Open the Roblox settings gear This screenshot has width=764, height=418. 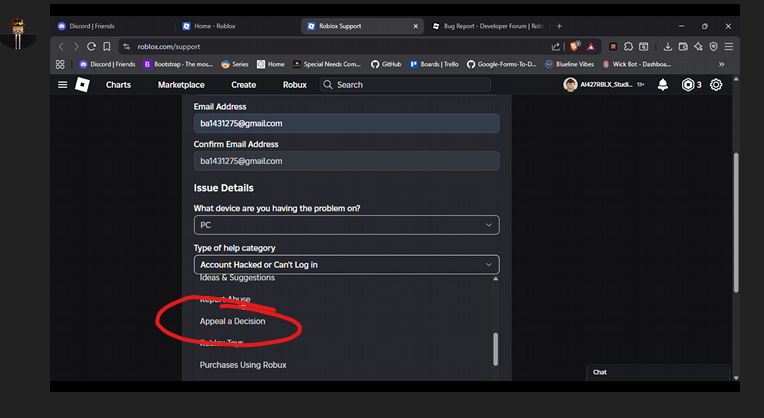716,85
